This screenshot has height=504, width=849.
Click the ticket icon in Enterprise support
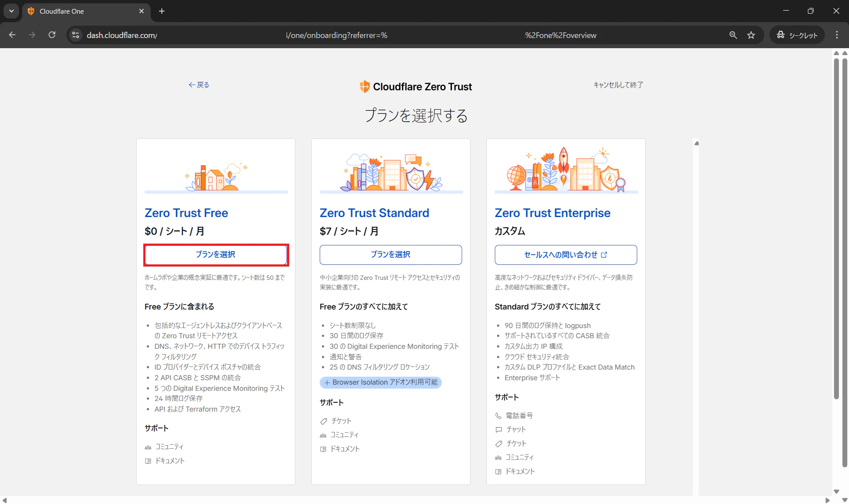click(499, 444)
